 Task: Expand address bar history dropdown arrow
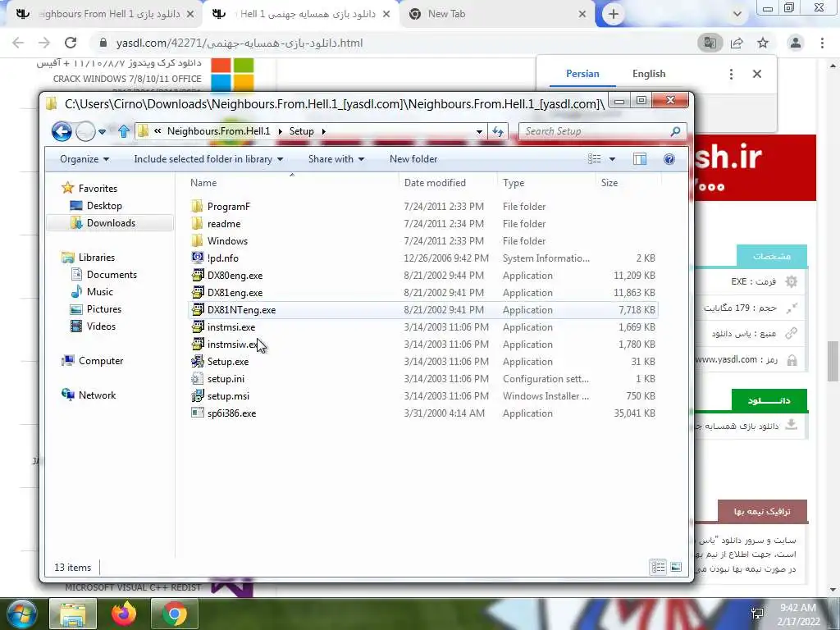(479, 132)
